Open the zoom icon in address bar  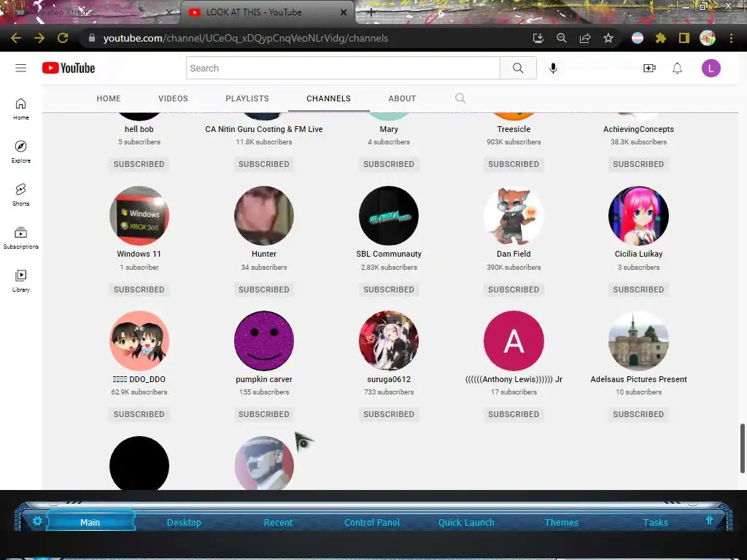[x=561, y=38]
